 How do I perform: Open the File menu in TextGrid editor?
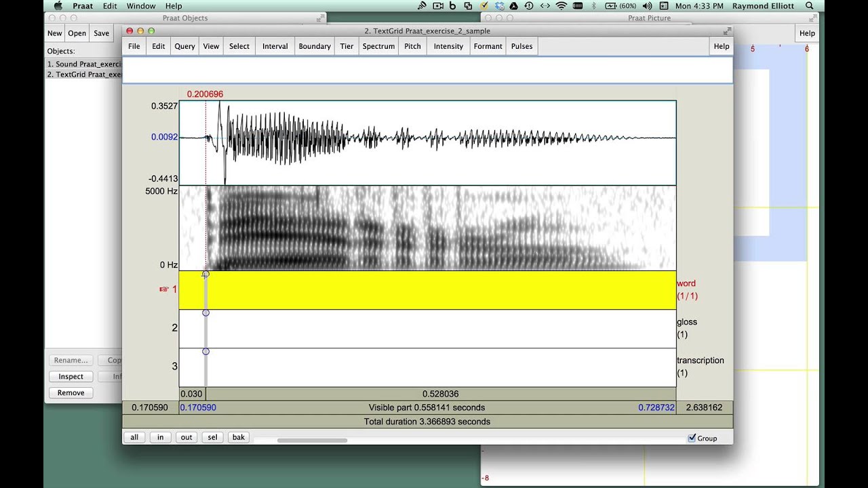pyautogui.click(x=134, y=46)
